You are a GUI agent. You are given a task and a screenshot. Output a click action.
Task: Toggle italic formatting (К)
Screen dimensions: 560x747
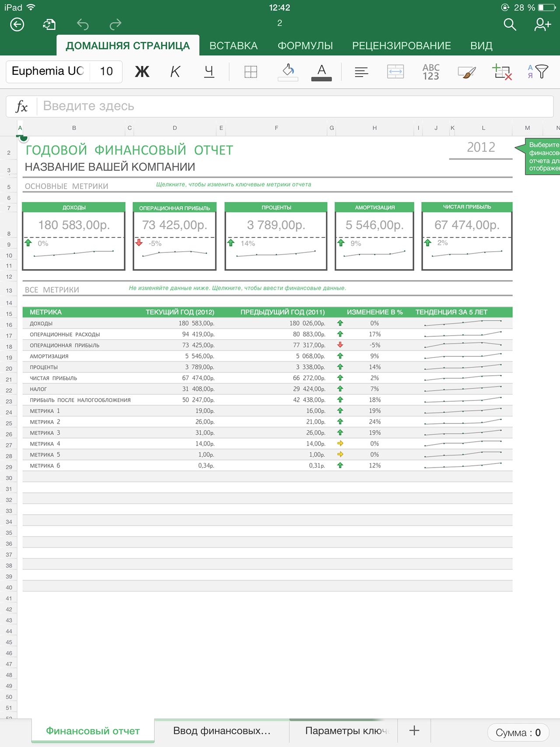coord(175,71)
